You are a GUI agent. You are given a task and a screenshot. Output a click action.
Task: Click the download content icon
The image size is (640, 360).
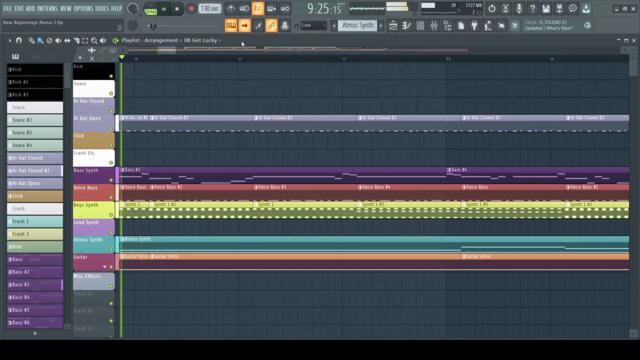pyautogui.click(x=586, y=8)
